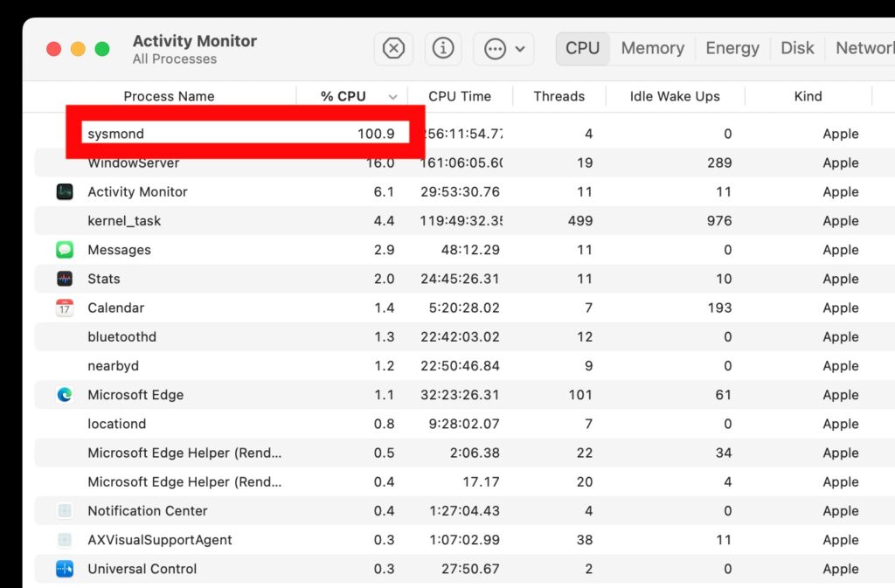This screenshot has height=588, width=895.
Task: Click the Microsoft Edge browser icon
Action: 65,394
